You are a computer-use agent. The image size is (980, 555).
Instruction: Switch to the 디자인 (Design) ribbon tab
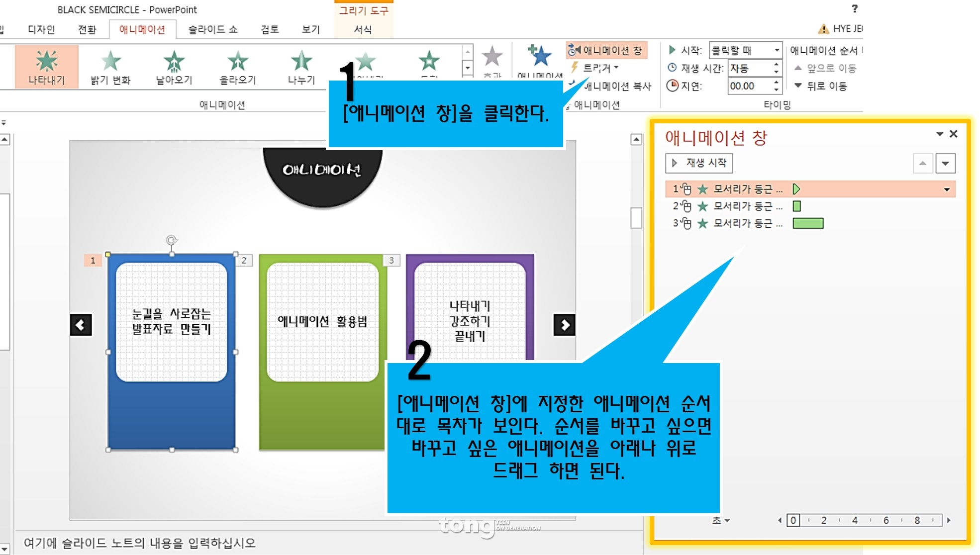coord(41,29)
